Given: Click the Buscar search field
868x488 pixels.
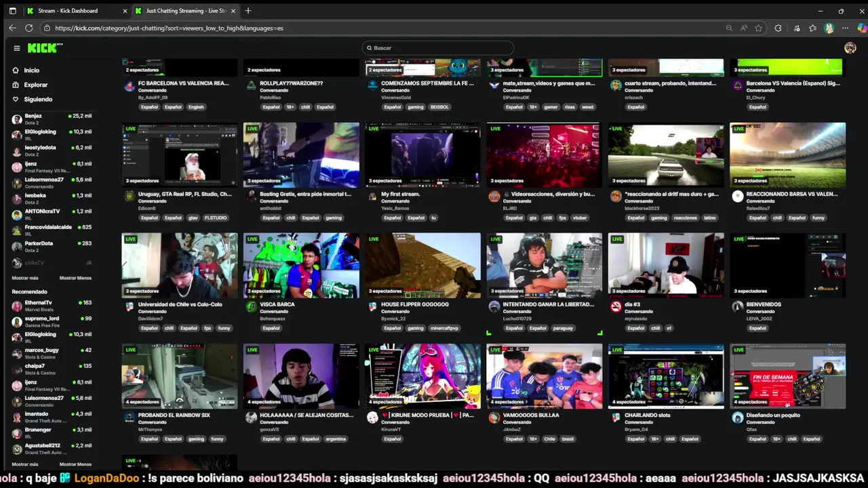Looking at the screenshot, I should coord(438,48).
